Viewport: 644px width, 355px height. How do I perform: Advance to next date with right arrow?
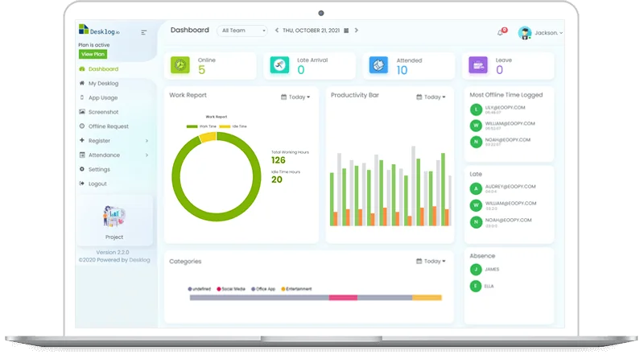[357, 31]
